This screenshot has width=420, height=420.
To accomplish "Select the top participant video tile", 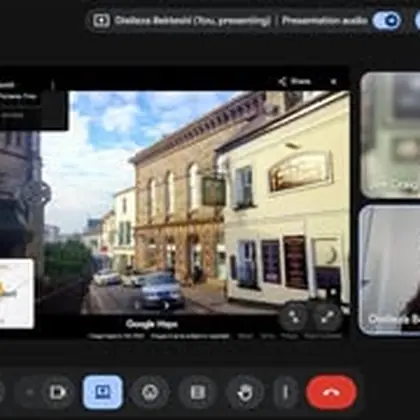I will 390,135.
